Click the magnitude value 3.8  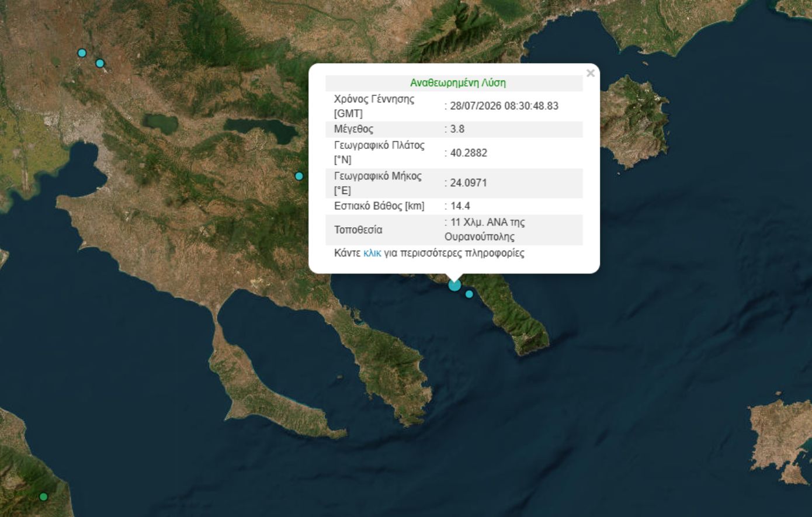tap(457, 129)
